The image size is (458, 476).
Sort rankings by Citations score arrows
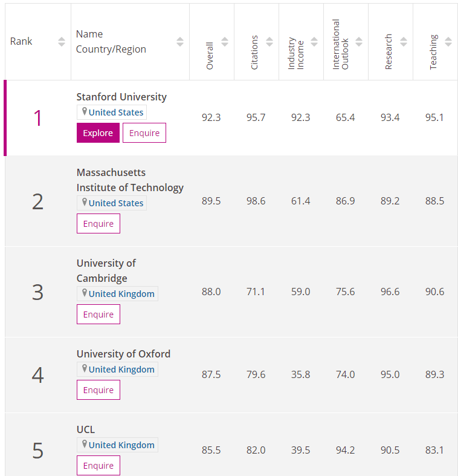pos(269,42)
